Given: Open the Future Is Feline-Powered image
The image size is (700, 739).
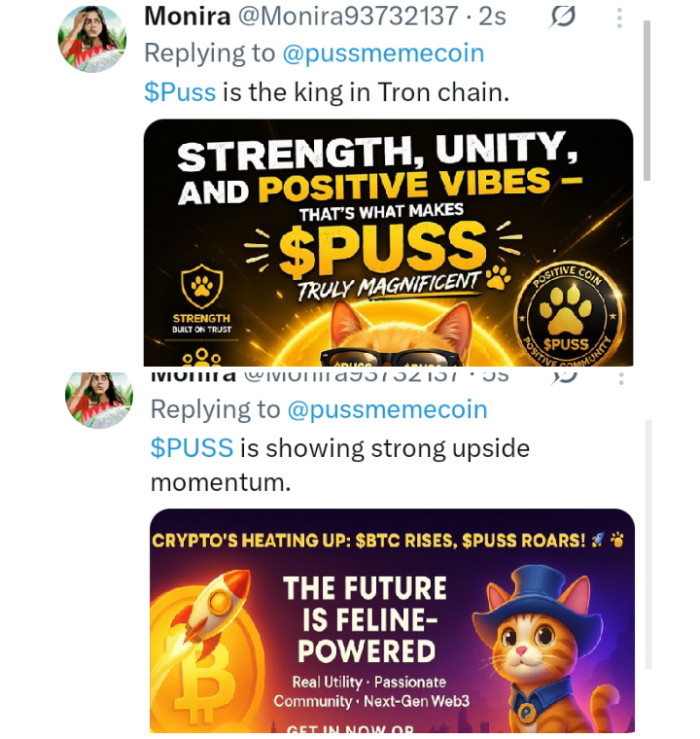Looking at the screenshot, I should [x=392, y=620].
